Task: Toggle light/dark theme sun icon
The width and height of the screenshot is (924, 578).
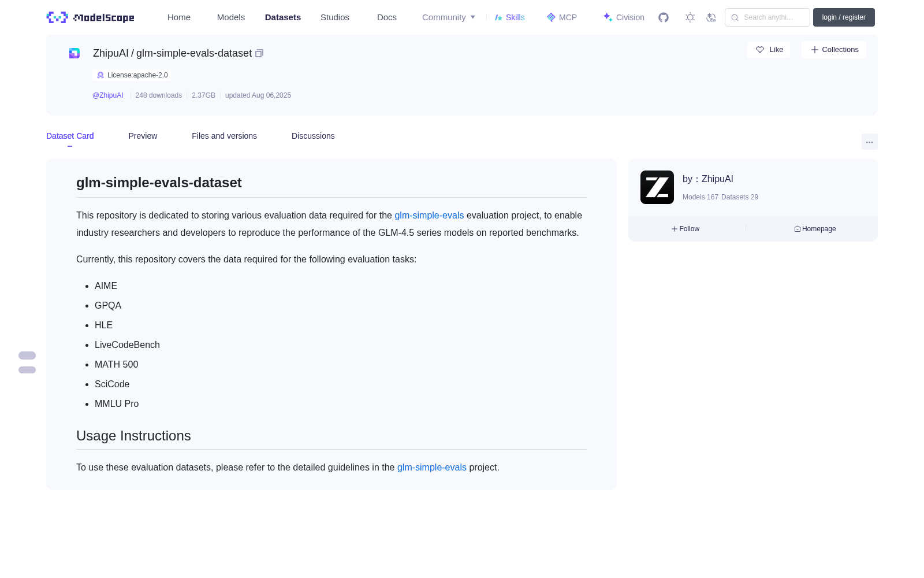Action: pos(690,17)
